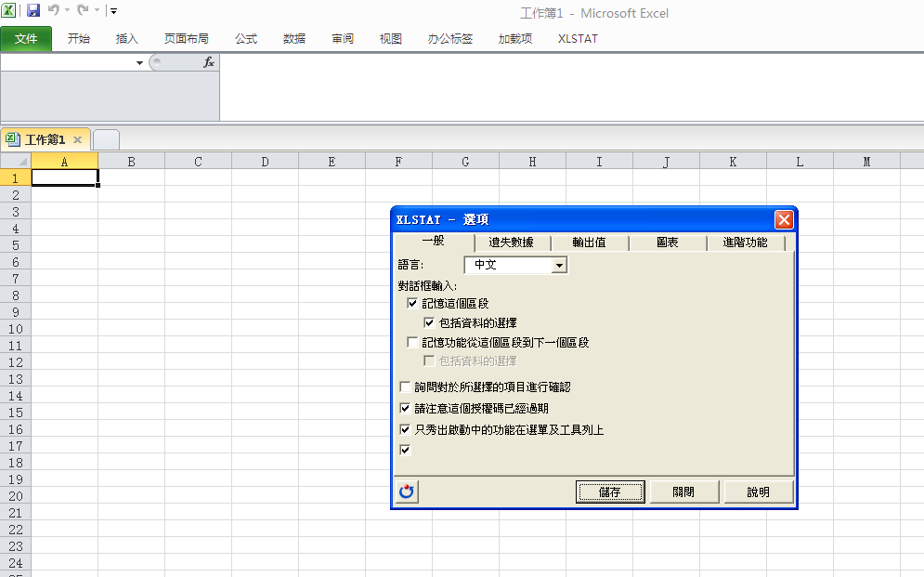The image size is (924, 577).
Task: Open the XLSTAT ribbon tab
Action: click(578, 39)
